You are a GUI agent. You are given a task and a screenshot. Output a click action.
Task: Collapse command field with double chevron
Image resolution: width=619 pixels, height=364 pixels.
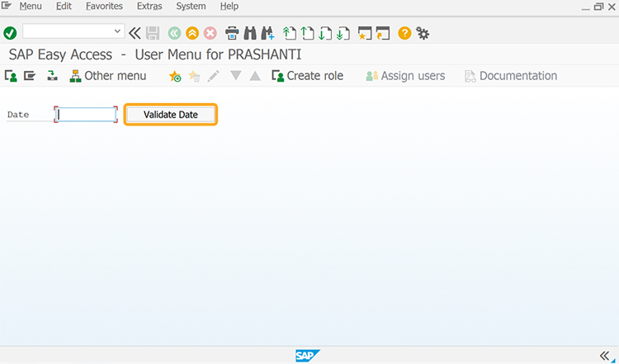(135, 33)
